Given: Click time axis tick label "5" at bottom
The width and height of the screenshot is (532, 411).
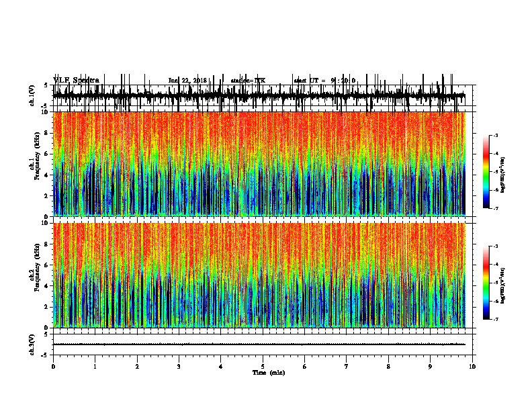Looking at the screenshot, I should (263, 367).
